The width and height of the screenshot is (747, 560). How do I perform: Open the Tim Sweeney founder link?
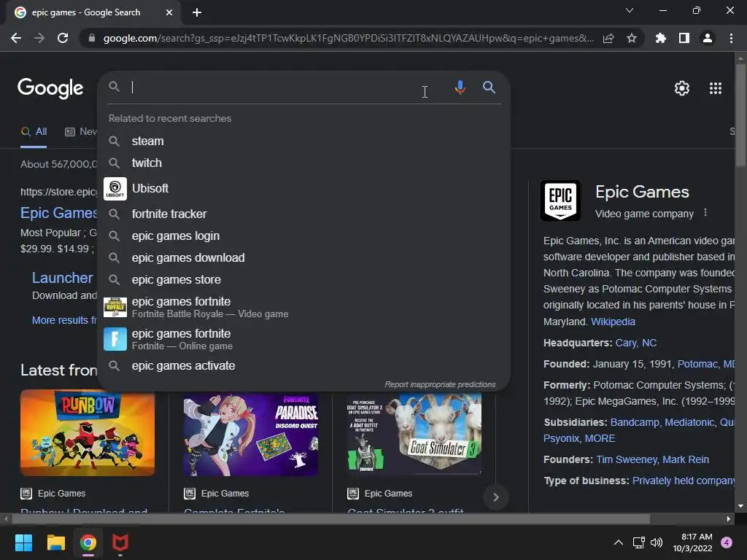pyautogui.click(x=626, y=459)
